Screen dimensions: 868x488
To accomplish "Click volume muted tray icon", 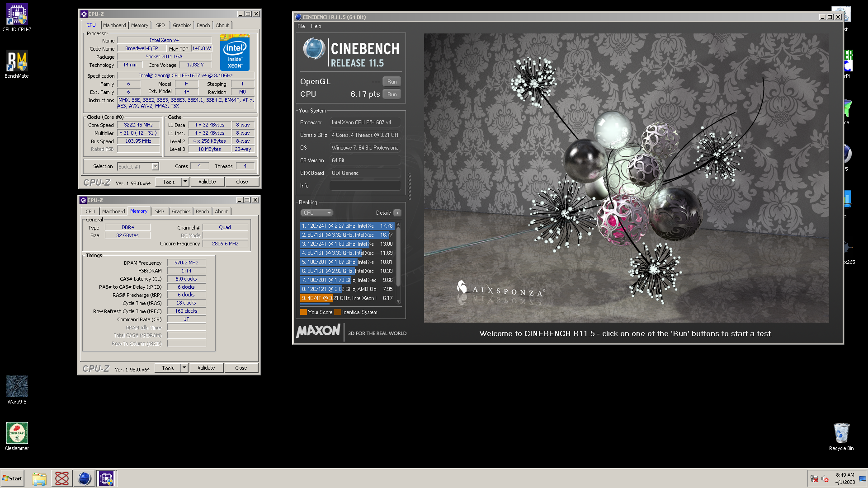I will pyautogui.click(x=825, y=479).
